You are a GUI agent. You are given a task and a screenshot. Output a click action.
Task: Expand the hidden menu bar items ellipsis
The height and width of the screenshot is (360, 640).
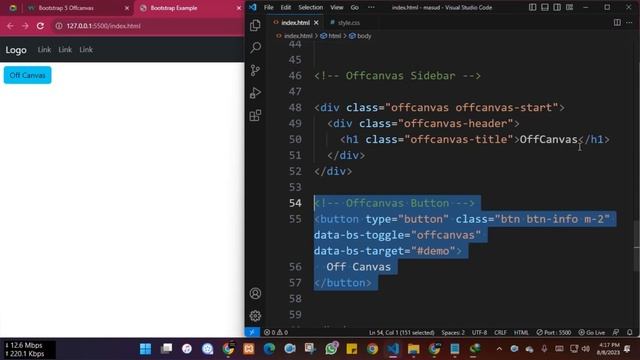point(371,7)
